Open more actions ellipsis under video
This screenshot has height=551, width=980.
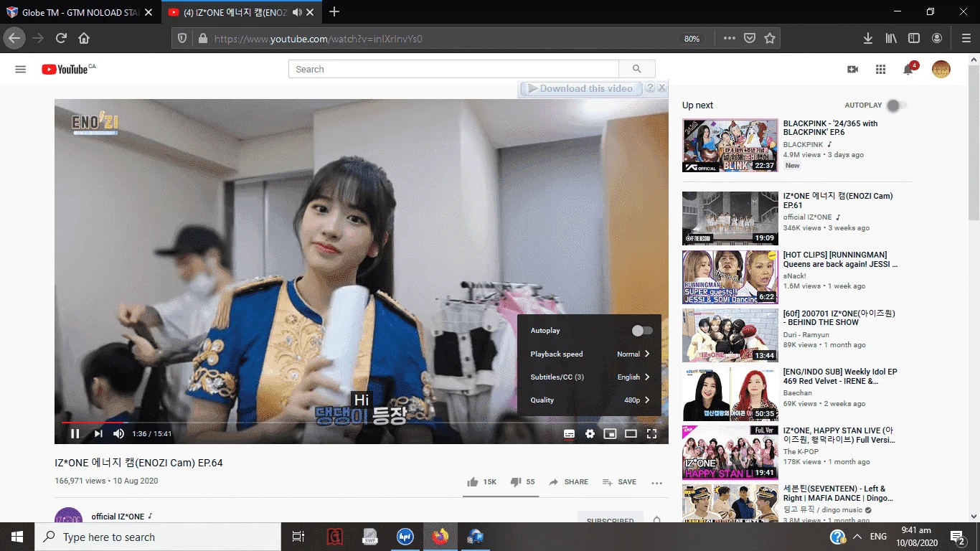[656, 483]
